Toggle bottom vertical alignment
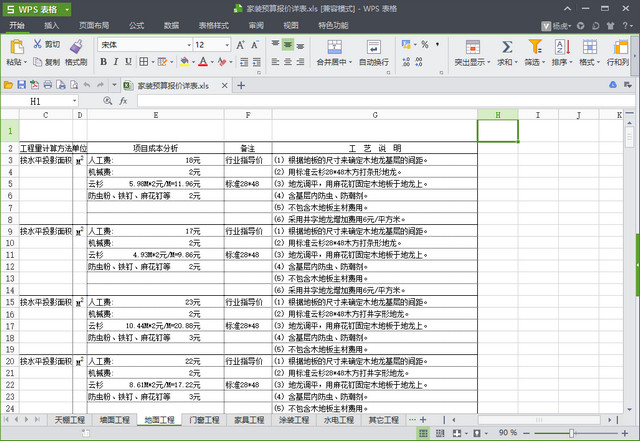This screenshot has height=441, width=640. [x=300, y=44]
